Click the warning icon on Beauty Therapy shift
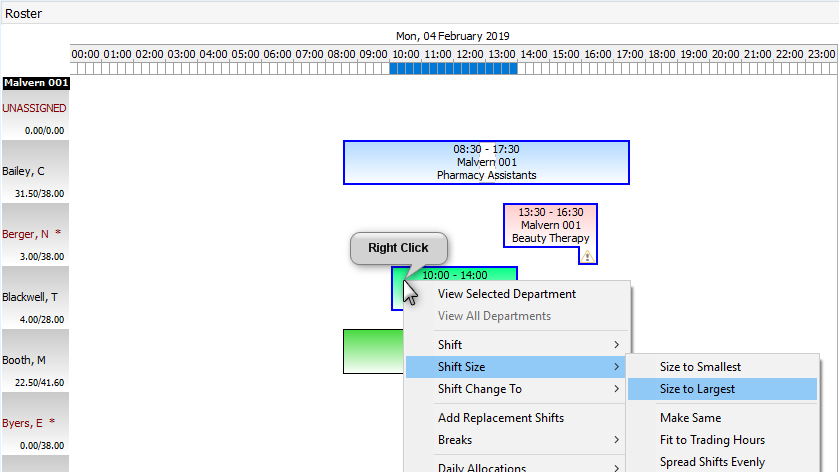The height and width of the screenshot is (472, 839). [x=587, y=256]
